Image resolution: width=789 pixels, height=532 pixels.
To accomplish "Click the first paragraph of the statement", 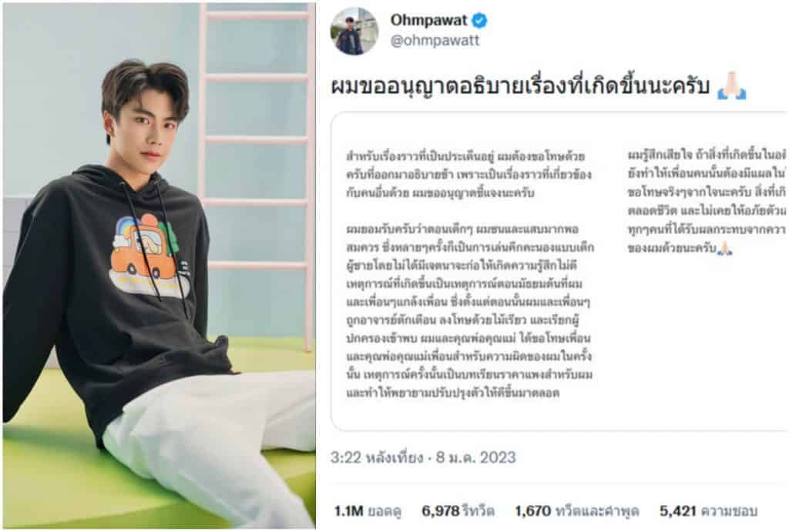I will [x=468, y=175].
